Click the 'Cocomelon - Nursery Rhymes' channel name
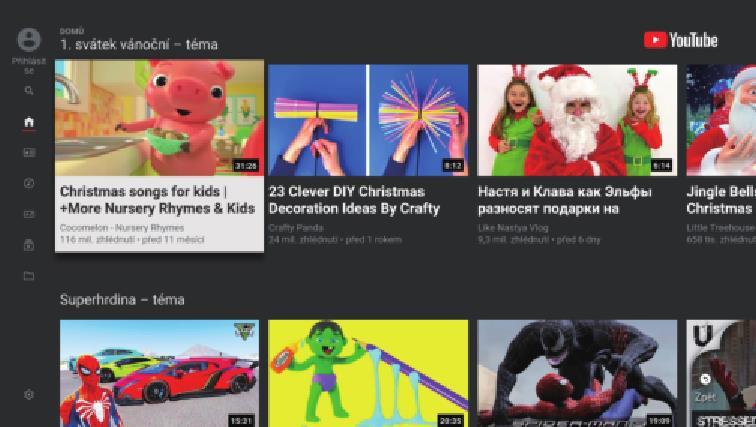The image size is (756, 427). point(122,227)
